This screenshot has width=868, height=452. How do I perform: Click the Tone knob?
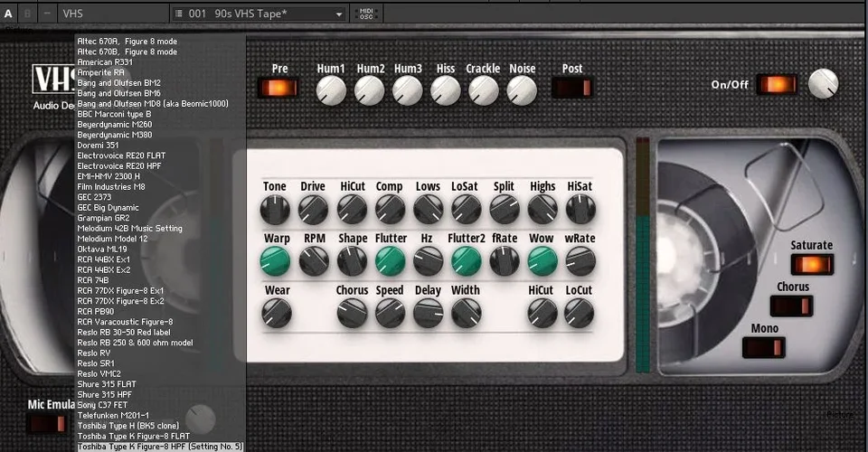tap(275, 210)
